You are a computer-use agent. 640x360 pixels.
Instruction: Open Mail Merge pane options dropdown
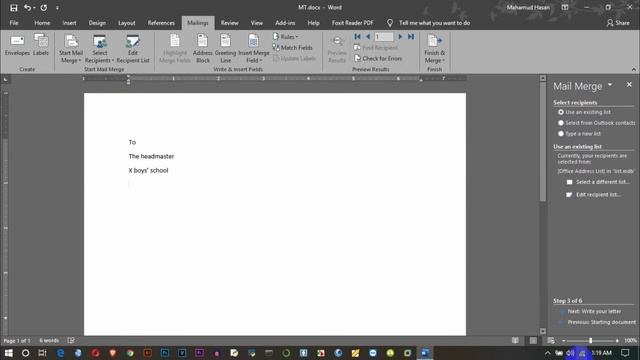pyautogui.click(x=610, y=85)
